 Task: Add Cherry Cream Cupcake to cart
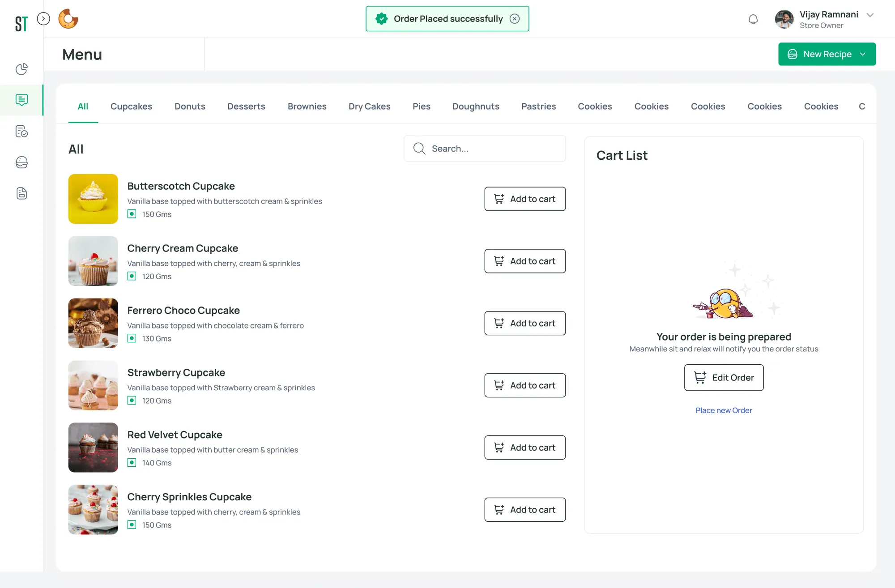pos(525,261)
